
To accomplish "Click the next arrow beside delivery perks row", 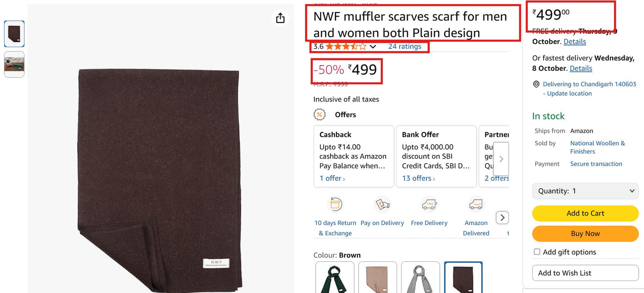I will (x=502, y=217).
